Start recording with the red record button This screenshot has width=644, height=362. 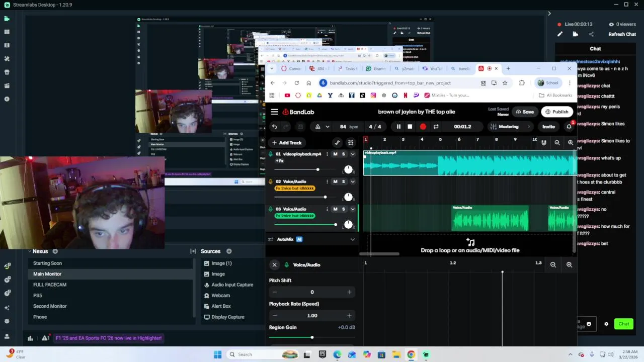click(x=423, y=127)
